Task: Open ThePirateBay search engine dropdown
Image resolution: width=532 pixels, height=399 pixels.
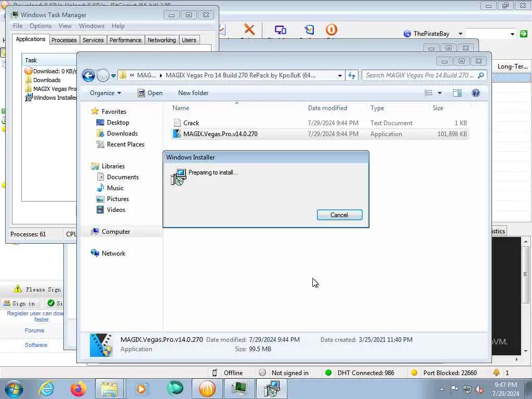Action: click(460, 34)
